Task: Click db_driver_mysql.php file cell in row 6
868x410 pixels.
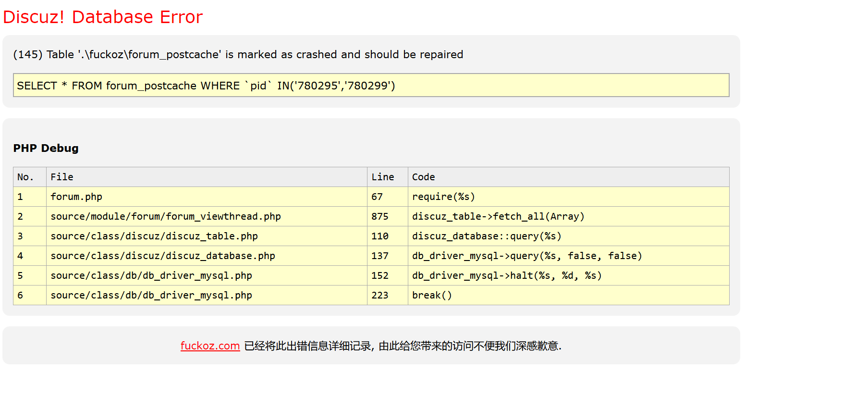Action: [207, 295]
